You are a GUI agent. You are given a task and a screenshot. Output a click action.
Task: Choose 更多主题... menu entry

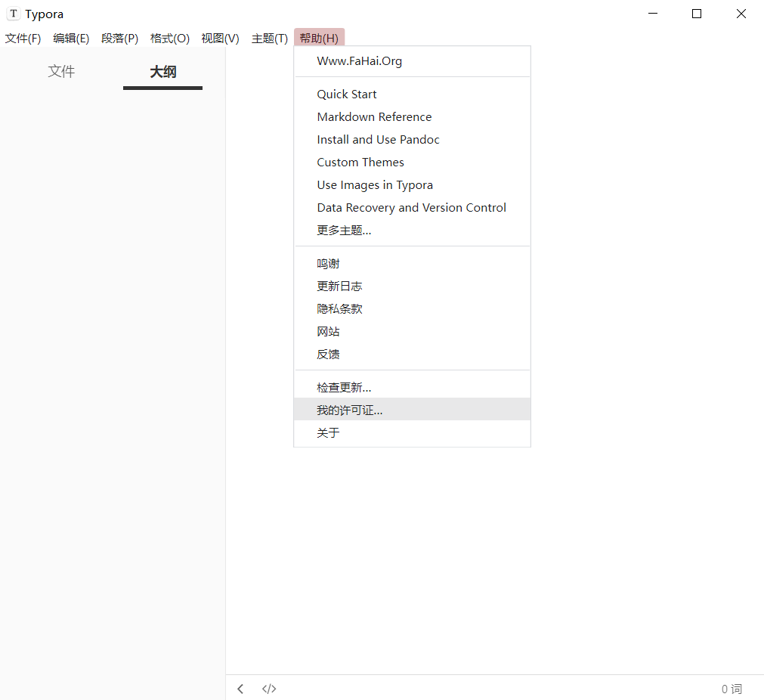(x=412, y=230)
